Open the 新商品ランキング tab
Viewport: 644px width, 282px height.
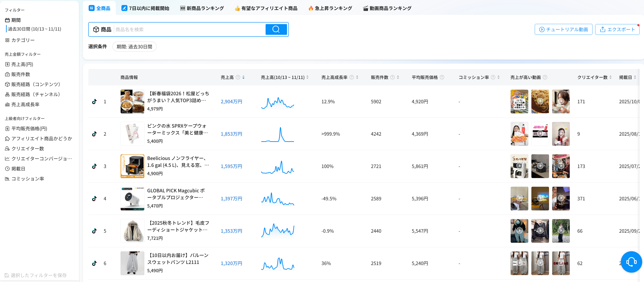[x=202, y=8]
